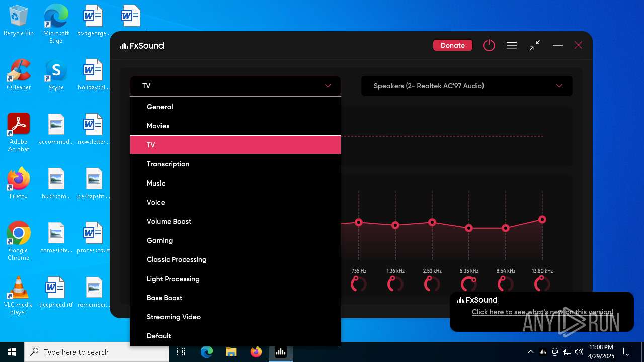644x362 pixels.
Task: Select bushsom image file on desktop
Action: [x=56, y=184]
